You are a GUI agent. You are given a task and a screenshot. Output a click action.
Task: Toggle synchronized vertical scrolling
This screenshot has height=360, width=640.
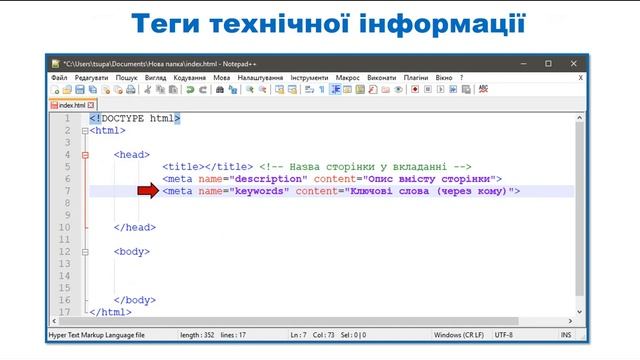tap(279, 89)
